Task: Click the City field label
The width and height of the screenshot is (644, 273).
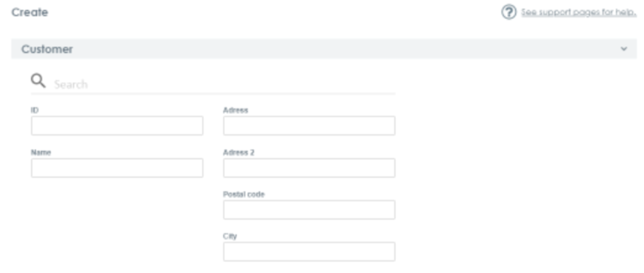Action: click(x=230, y=236)
